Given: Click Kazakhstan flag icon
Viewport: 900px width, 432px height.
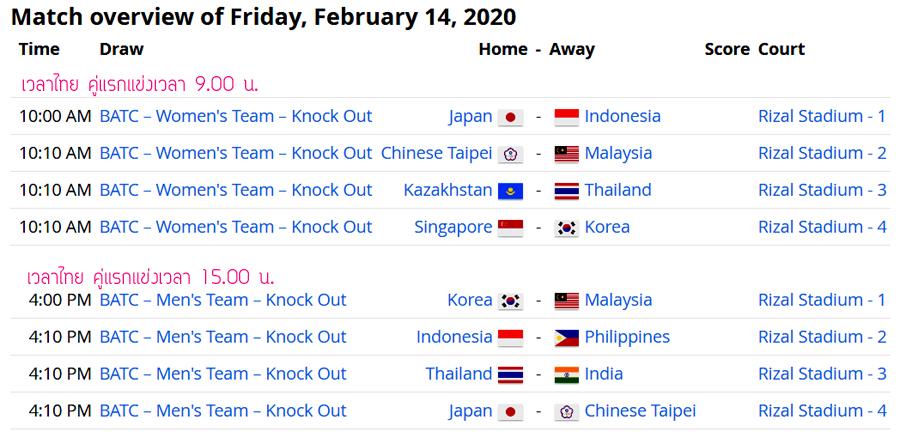Looking at the screenshot, I should (510, 190).
